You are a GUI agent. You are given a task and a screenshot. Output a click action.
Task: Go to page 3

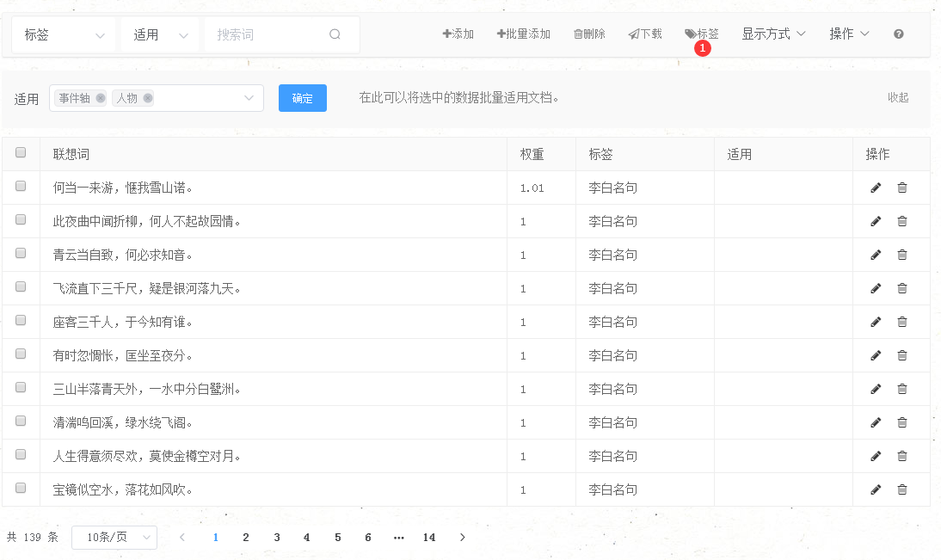(277, 537)
